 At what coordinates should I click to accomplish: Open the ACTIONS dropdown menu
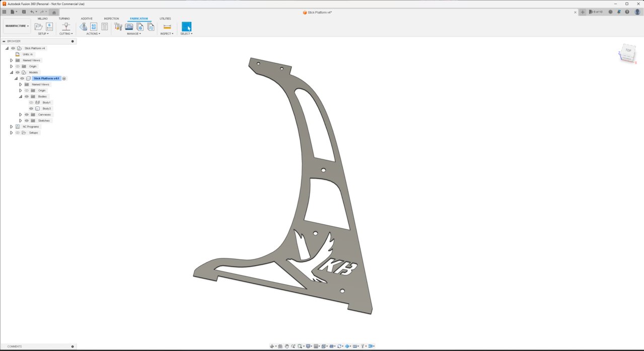[93, 34]
